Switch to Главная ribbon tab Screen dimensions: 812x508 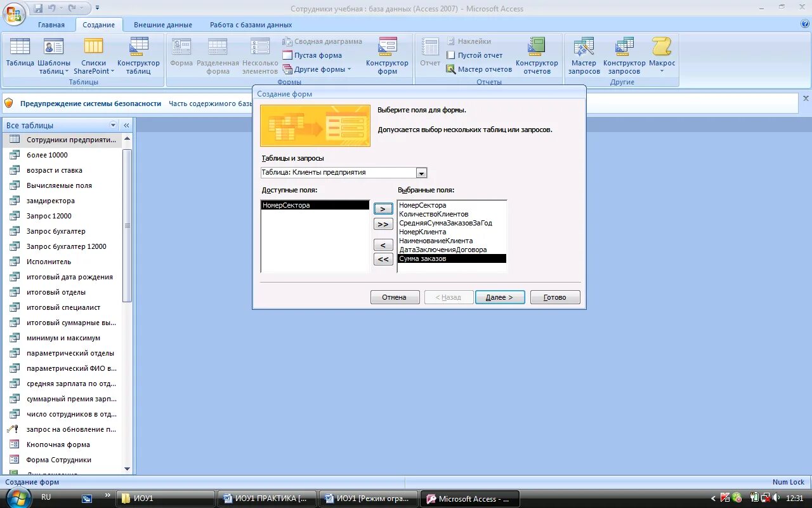pyautogui.click(x=51, y=25)
